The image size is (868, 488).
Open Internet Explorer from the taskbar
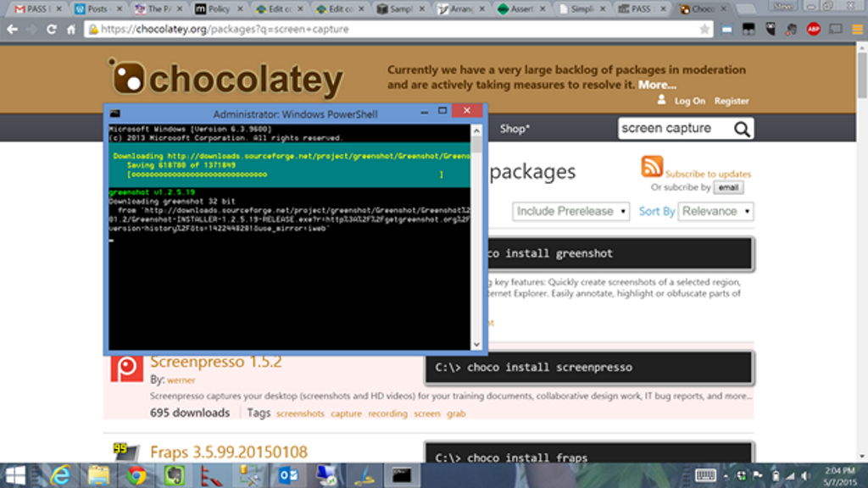(62, 475)
